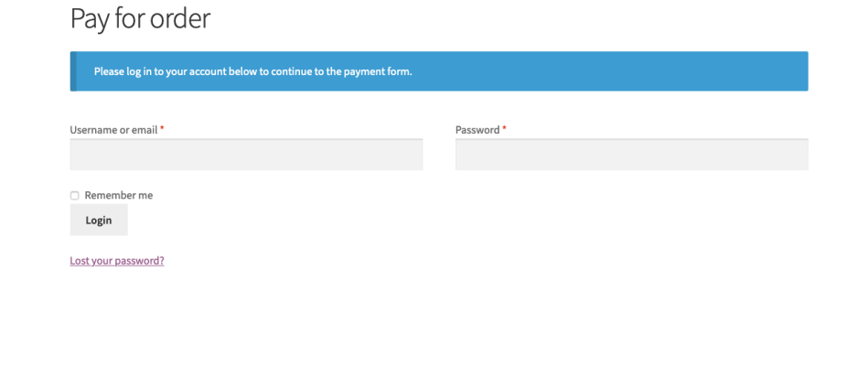The height and width of the screenshot is (379, 868).
Task: Click the "Remember me" label text
Action: coord(118,195)
